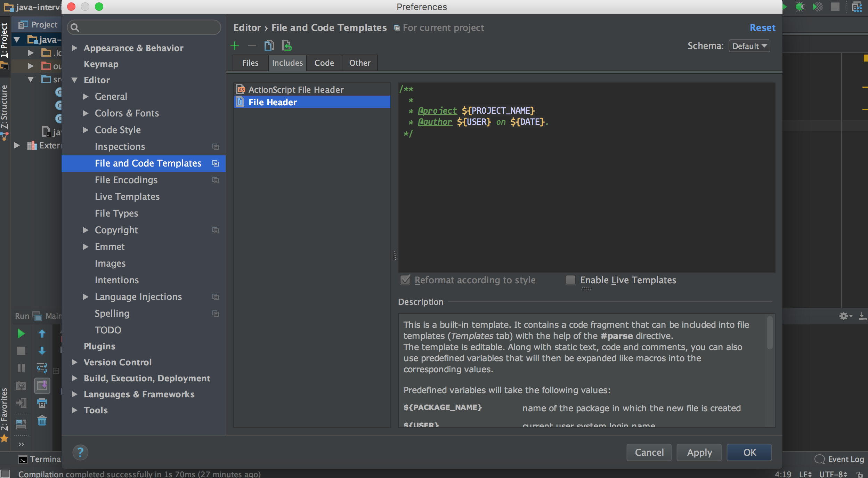The height and width of the screenshot is (478, 868).
Task: Expand the General settings node
Action: pos(86,96)
